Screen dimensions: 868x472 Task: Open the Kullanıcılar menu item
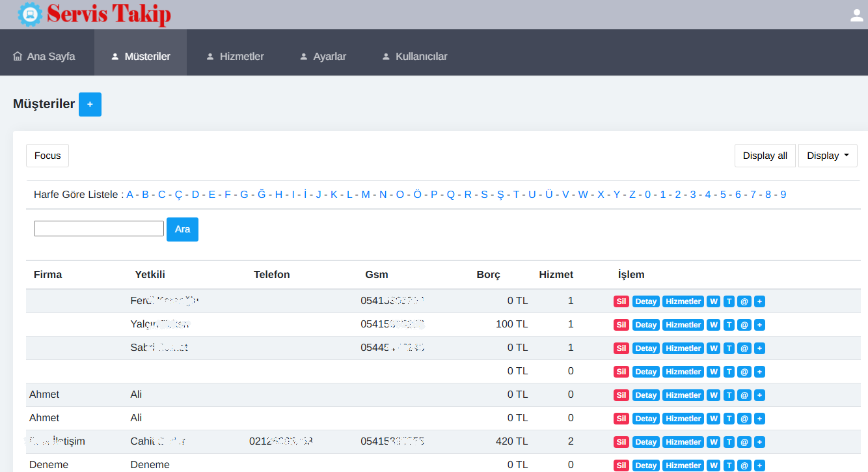tap(414, 57)
